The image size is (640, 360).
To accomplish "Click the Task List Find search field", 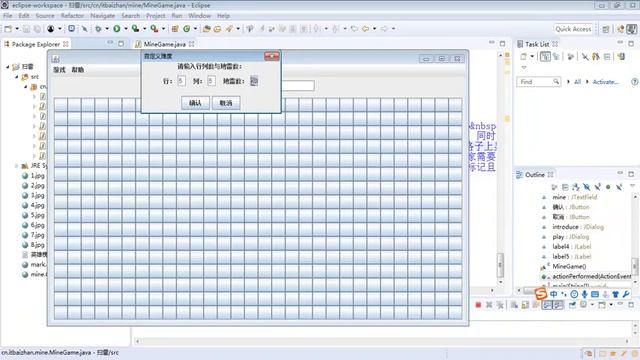I will tap(539, 82).
